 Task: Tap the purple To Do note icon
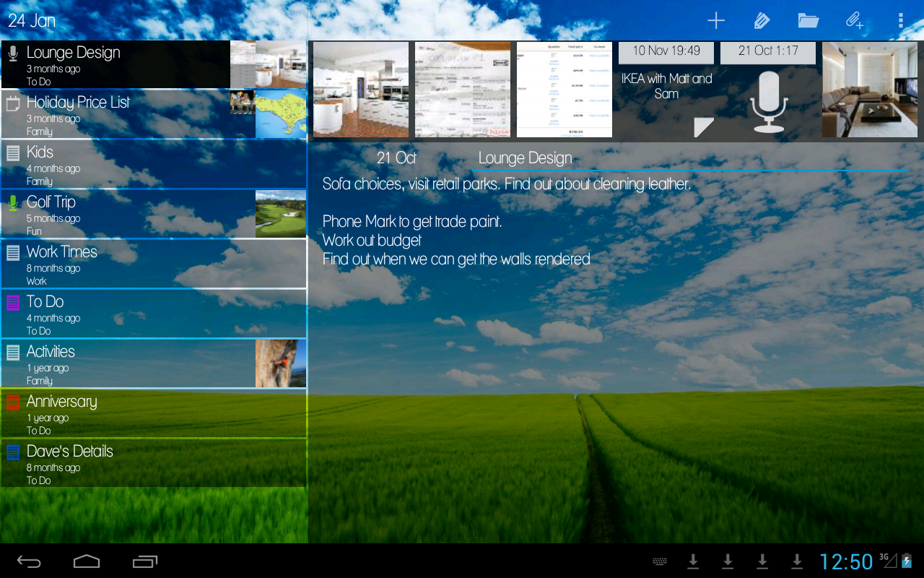[13, 303]
